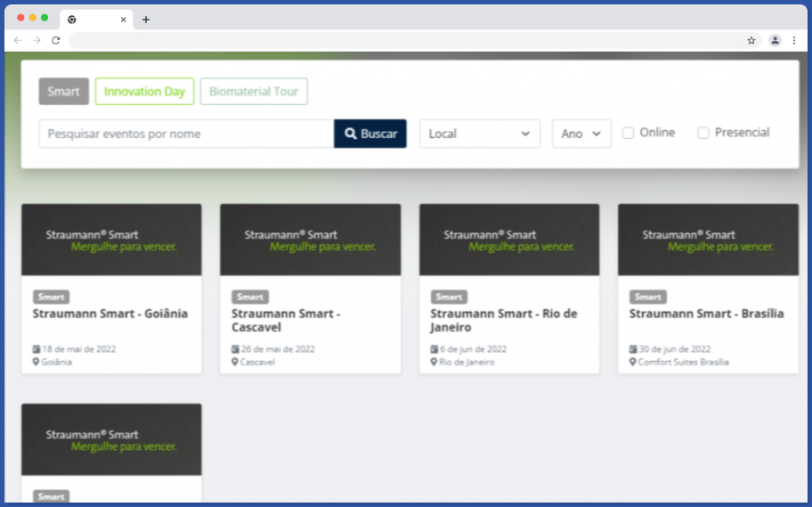Click the Rio de Janeiro location text
This screenshot has height=507, width=812.
(467, 362)
